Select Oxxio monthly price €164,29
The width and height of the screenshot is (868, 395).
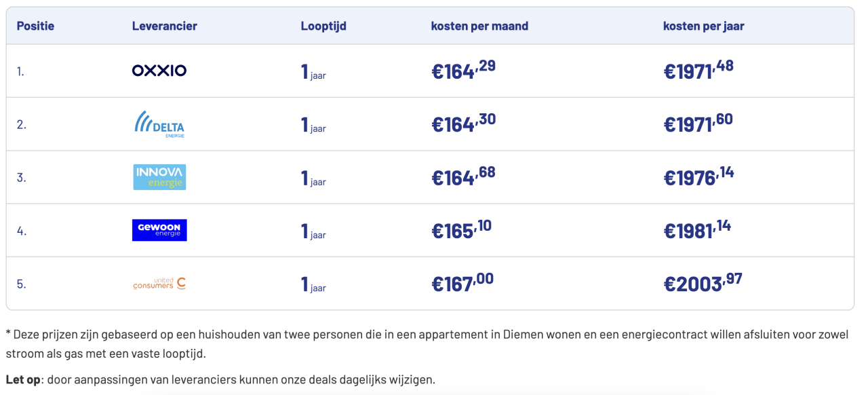pos(464,70)
